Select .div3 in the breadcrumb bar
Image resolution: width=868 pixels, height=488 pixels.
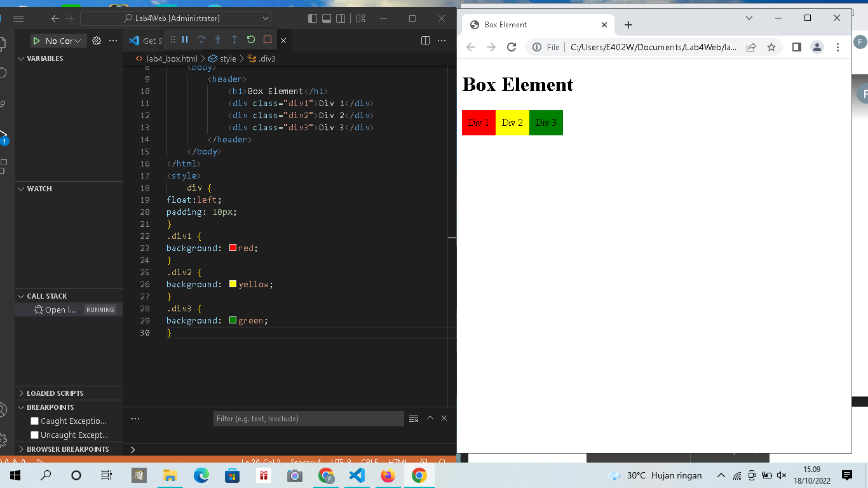[267, 58]
